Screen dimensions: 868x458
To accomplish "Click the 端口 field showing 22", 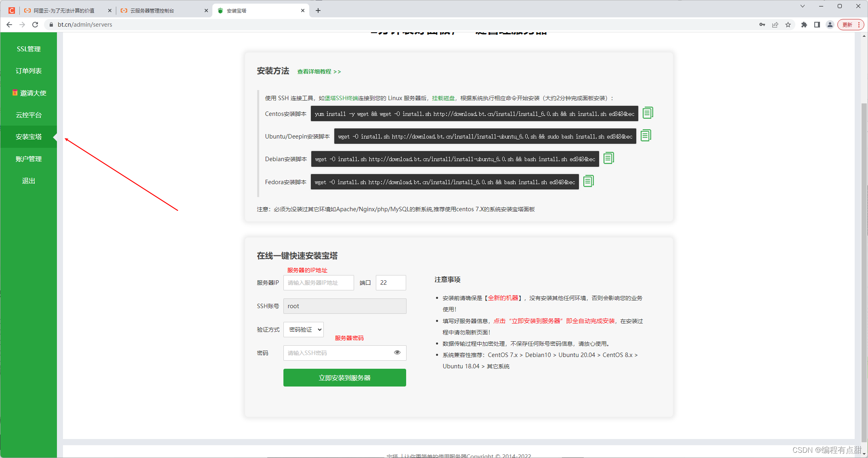I will [391, 283].
